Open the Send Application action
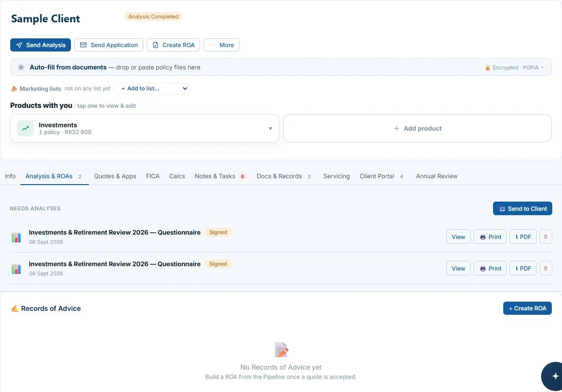 (x=109, y=45)
